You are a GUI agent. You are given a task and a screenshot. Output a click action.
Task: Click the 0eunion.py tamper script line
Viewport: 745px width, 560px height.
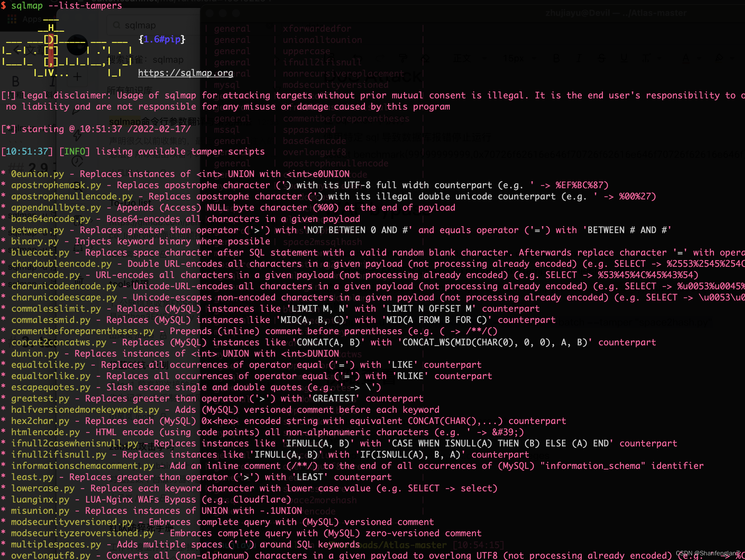(x=37, y=174)
